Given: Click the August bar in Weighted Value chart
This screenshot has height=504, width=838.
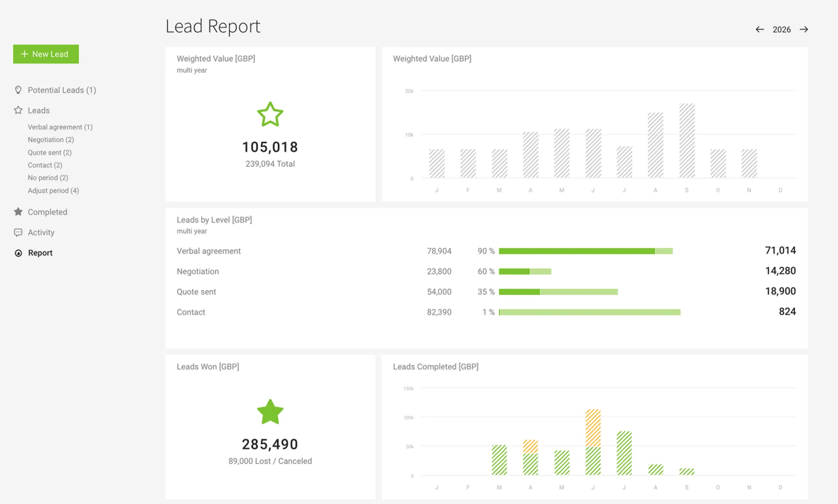Looking at the screenshot, I should [656, 145].
